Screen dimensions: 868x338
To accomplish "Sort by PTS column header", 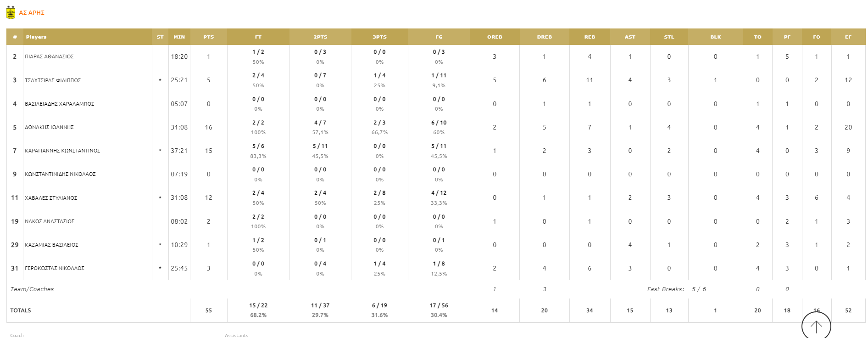I will click(x=208, y=37).
